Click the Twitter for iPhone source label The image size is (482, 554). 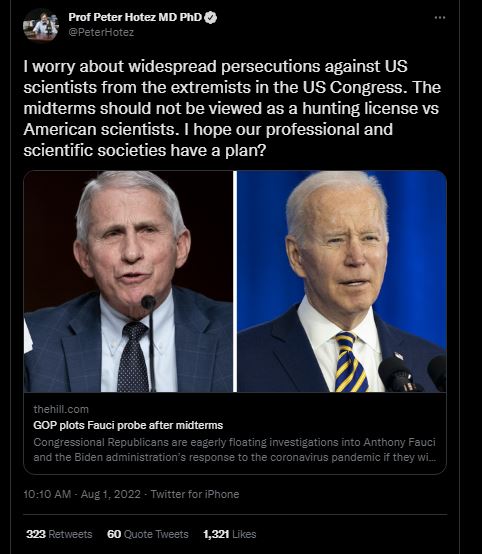pyautogui.click(x=195, y=494)
